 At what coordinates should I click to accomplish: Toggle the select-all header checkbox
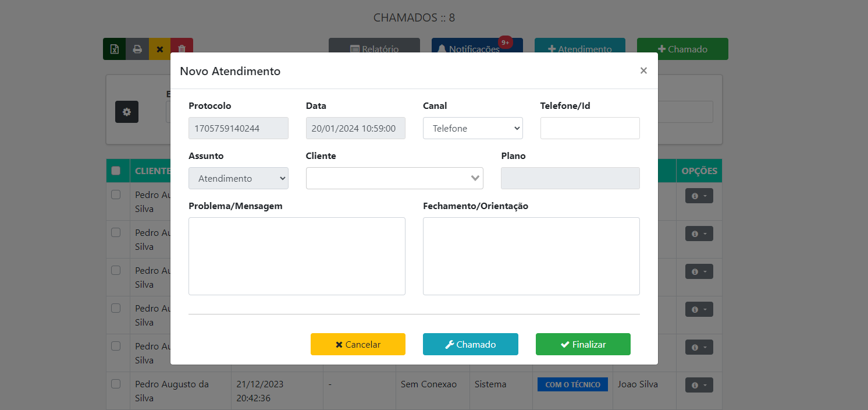coord(116,171)
